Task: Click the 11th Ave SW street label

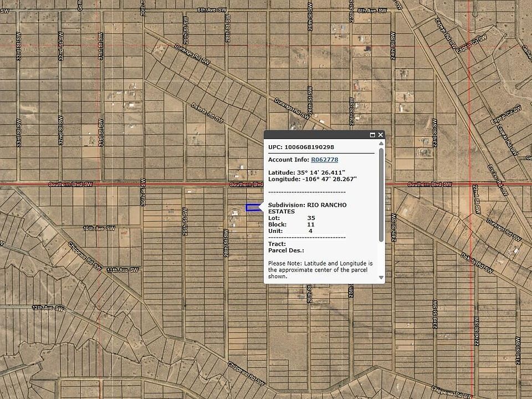Action: point(121,269)
